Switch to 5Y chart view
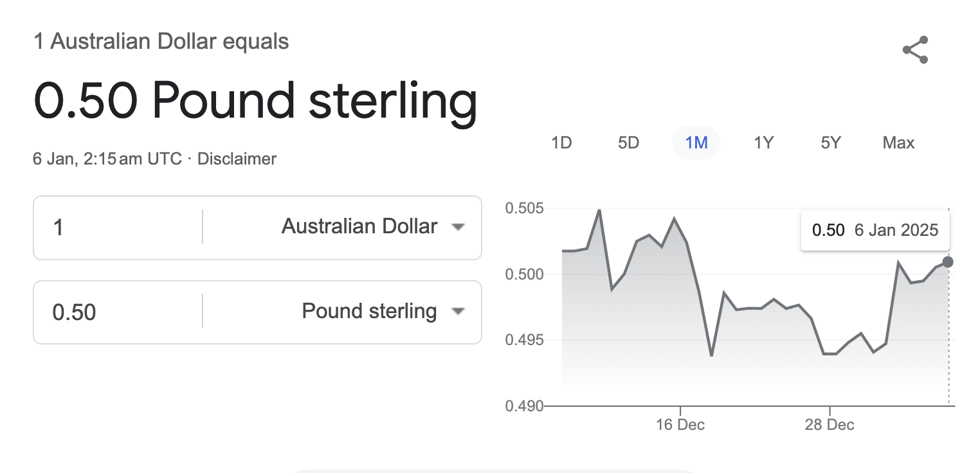980x473 pixels. coord(831,143)
